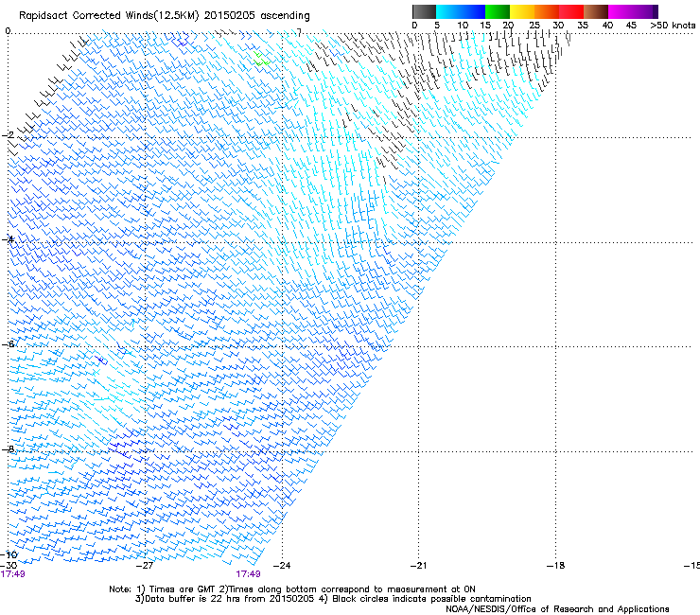700x615 pixels.
Task: Click the '0' latitude label at top left
Action: pyautogui.click(x=8, y=31)
